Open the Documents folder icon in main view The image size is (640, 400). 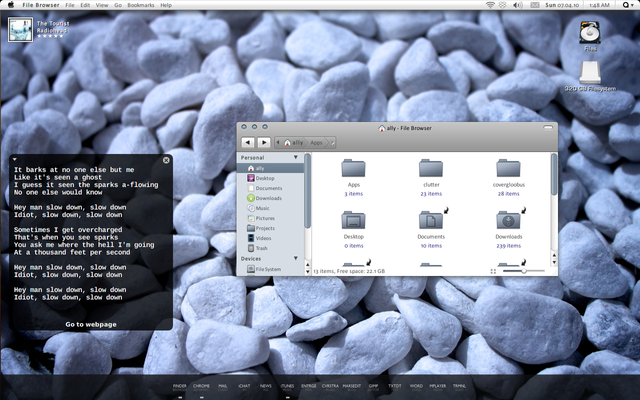click(x=431, y=219)
